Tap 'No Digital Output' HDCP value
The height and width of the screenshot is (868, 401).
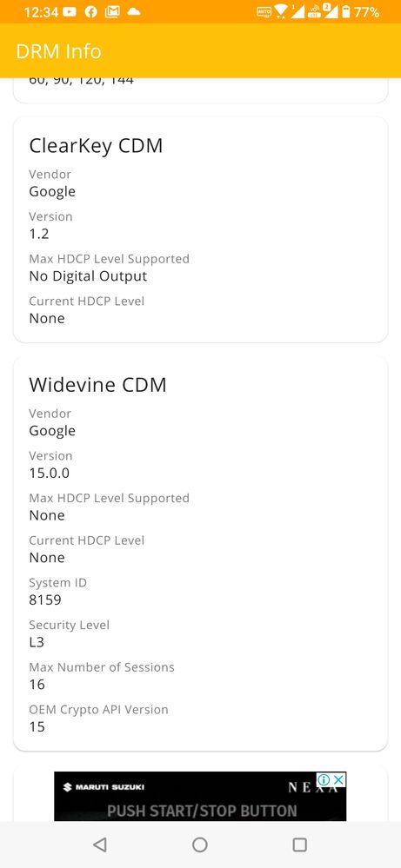pos(88,276)
